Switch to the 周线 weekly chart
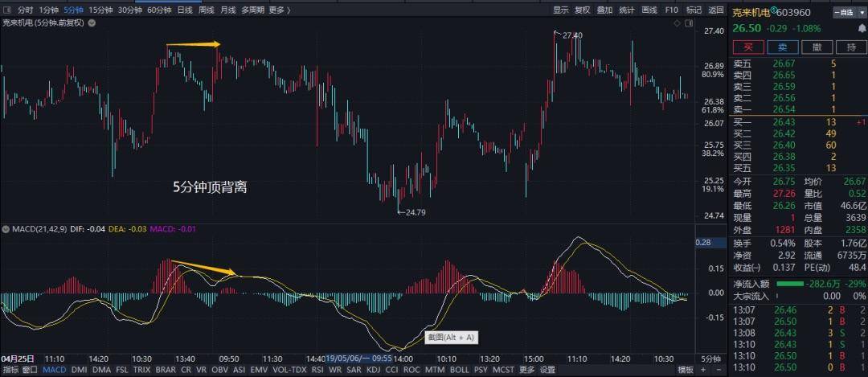The height and width of the screenshot is (377, 868). pos(206,10)
